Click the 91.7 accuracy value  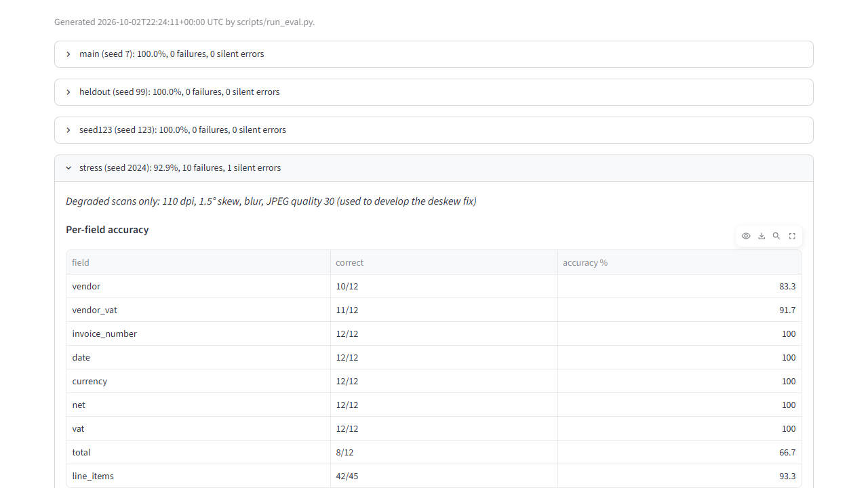pos(679,310)
